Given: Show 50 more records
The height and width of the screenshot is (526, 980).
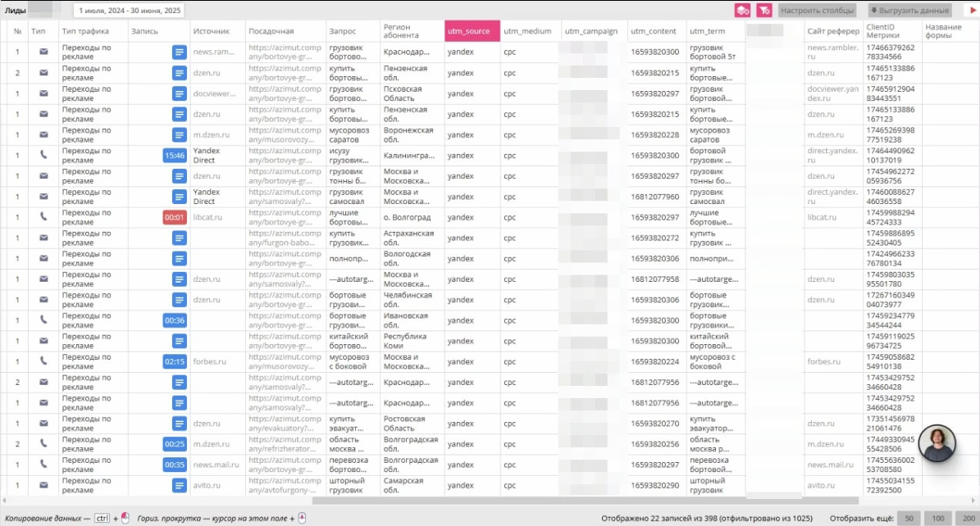Looking at the screenshot, I should (x=909, y=519).
